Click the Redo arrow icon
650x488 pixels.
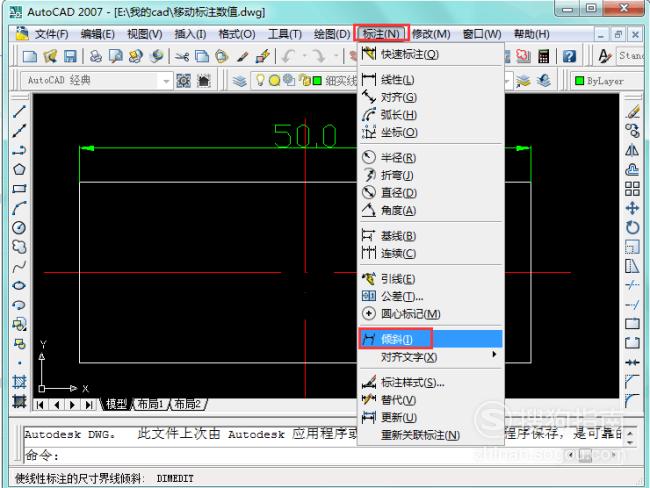click(x=320, y=56)
